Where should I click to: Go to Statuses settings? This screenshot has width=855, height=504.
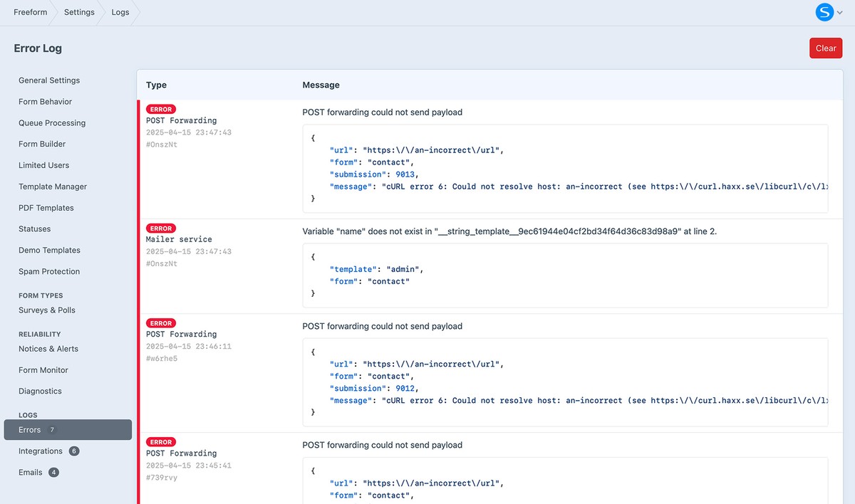click(x=35, y=229)
